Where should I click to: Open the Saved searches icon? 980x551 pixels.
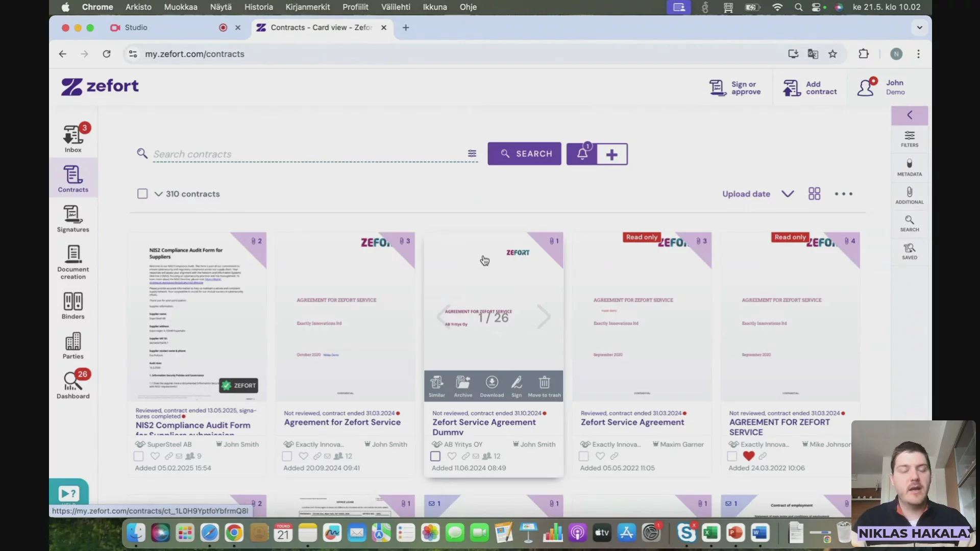point(910,252)
